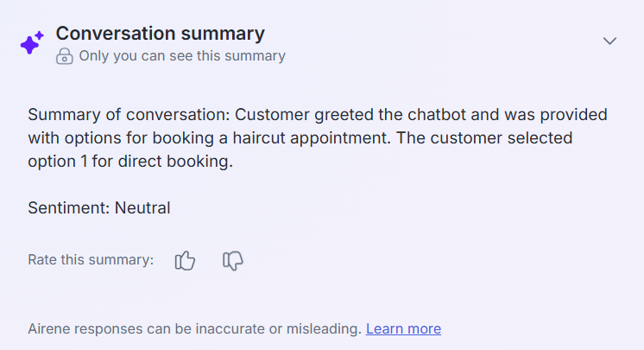The width and height of the screenshot is (644, 350).
Task: Click the lock privacy icon
Action: [x=65, y=56]
